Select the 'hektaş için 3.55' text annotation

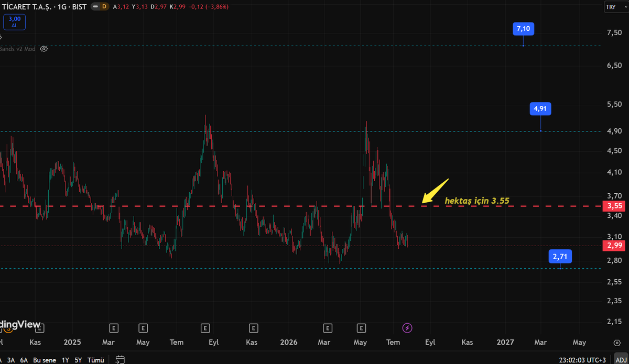[476, 201]
